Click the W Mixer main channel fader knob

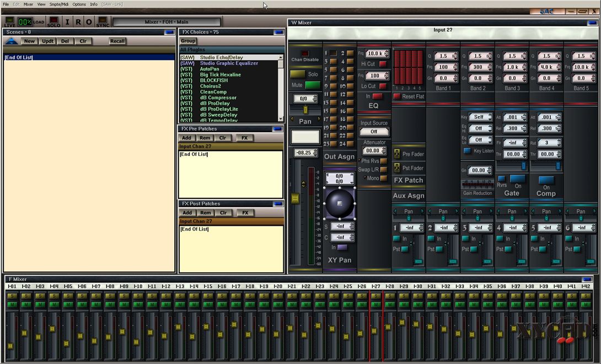coord(295,198)
